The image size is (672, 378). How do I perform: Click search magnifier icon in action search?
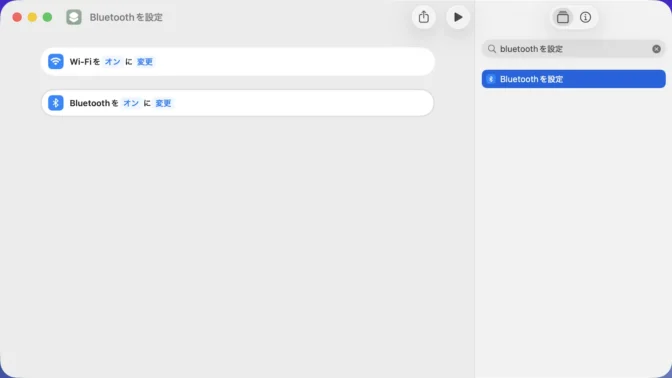[492, 49]
